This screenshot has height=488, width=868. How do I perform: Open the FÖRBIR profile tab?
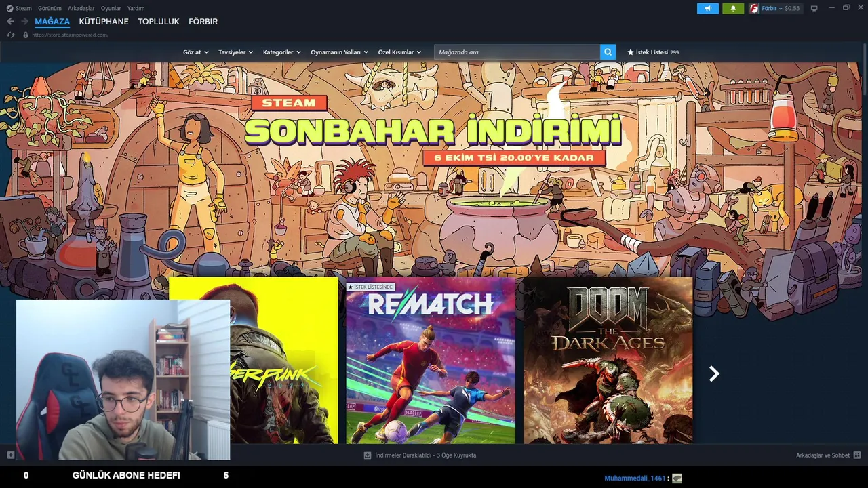click(x=203, y=22)
